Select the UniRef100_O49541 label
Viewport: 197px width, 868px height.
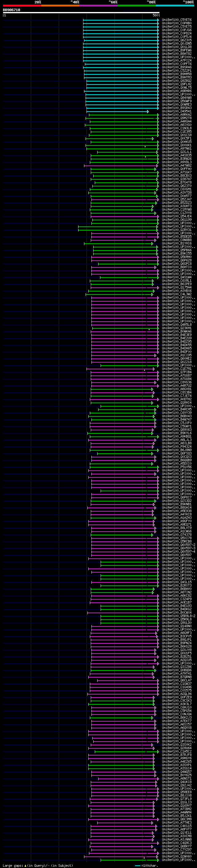(177, 111)
